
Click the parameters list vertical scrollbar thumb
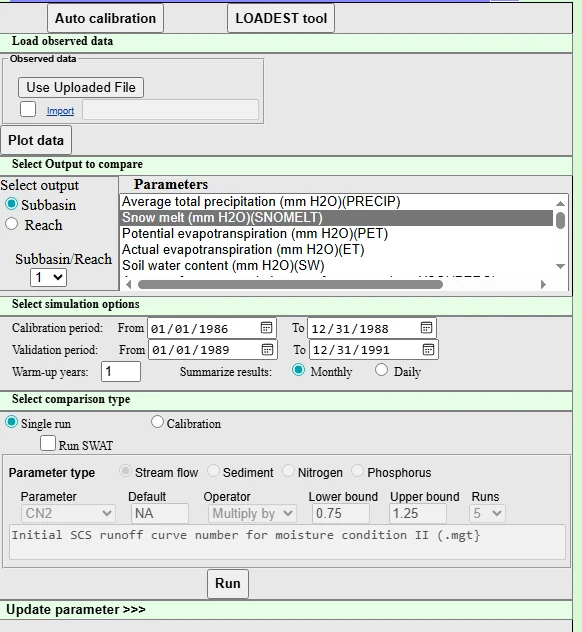(560, 220)
